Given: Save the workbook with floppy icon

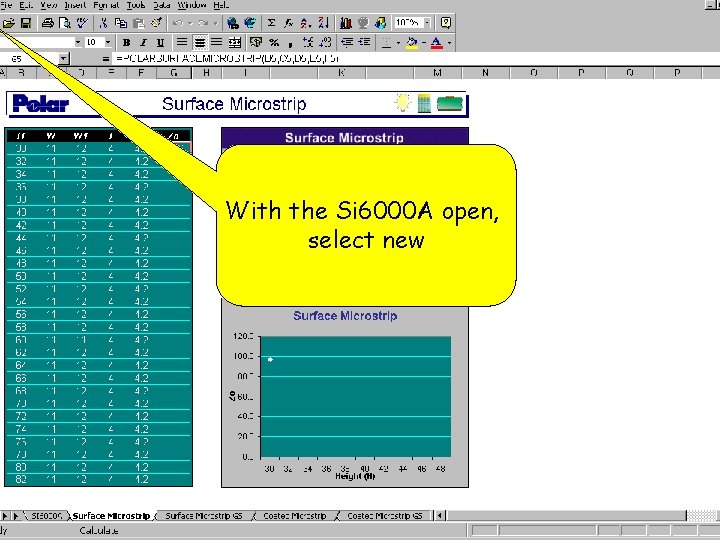Looking at the screenshot, I should pyautogui.click(x=26, y=23).
